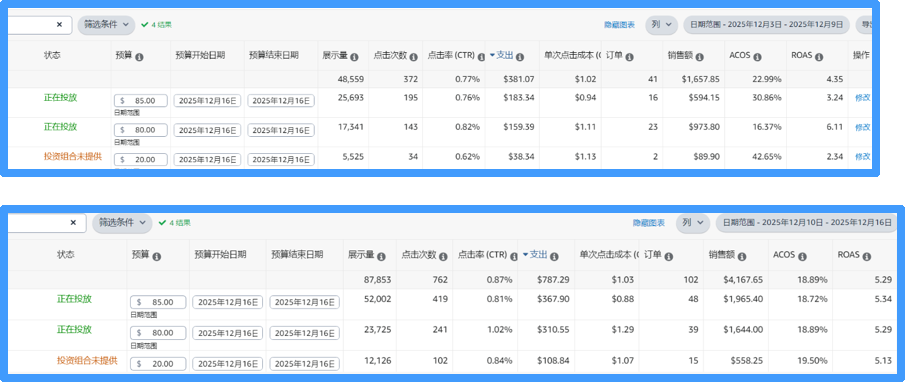Click ACOS info icon in Dec 10–16 table
The height and width of the screenshot is (382, 906).
803,256
